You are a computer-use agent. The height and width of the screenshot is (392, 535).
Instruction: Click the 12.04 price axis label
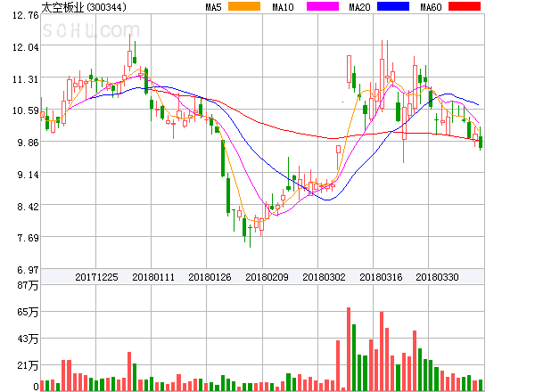(x=26, y=47)
